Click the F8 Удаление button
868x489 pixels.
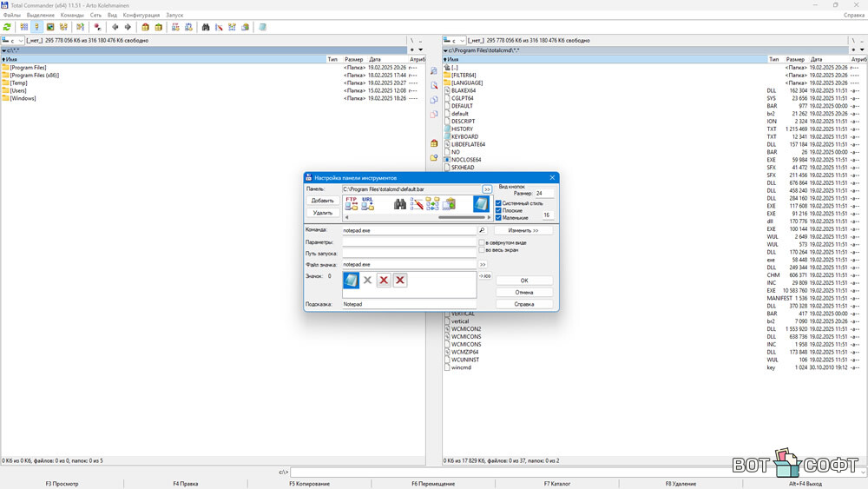pos(681,484)
